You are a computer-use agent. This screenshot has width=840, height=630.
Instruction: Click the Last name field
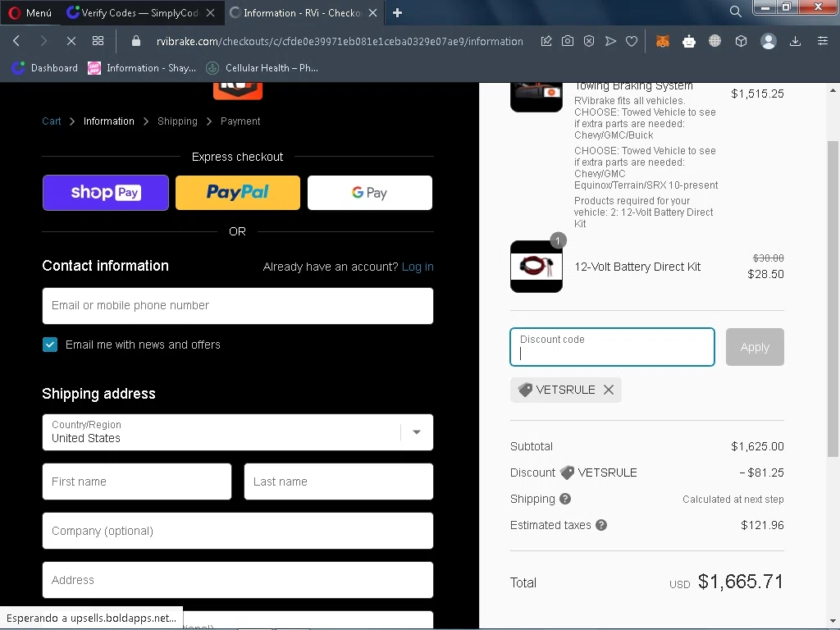[x=339, y=482]
